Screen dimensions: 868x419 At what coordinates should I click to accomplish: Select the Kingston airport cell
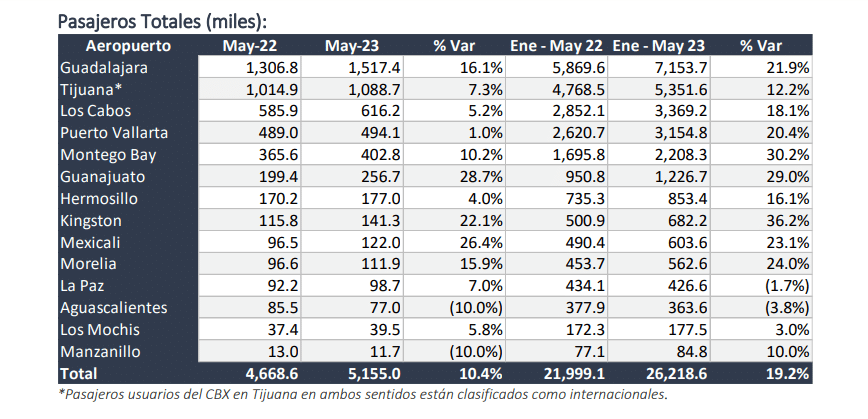(91, 220)
